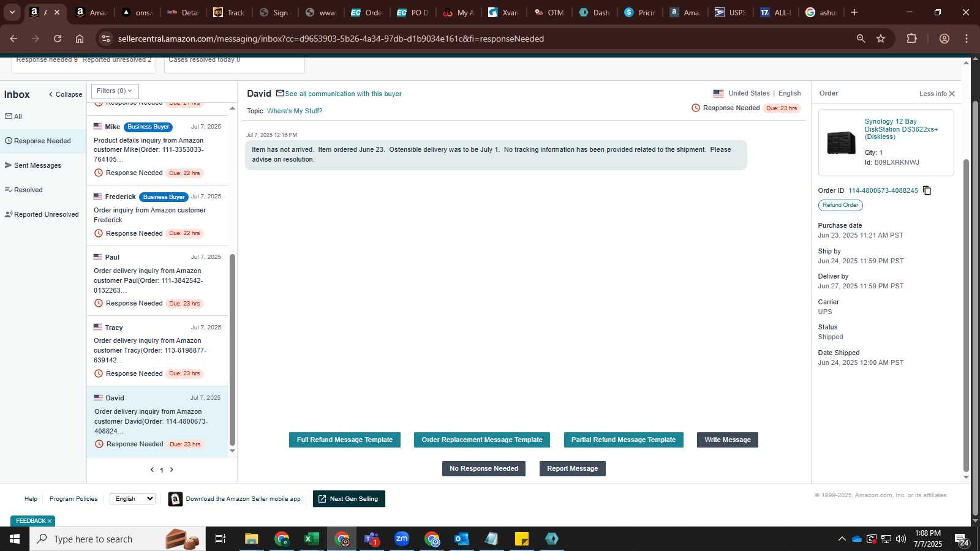This screenshot has width=980, height=551.
Task: Open the Synology DiskStation product thumbnail
Action: point(841,143)
